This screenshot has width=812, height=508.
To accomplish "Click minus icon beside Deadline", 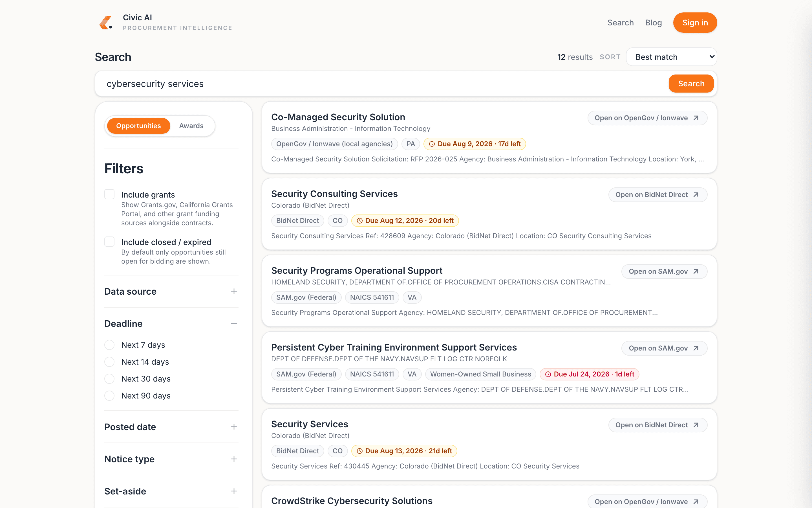I will pyautogui.click(x=234, y=323).
